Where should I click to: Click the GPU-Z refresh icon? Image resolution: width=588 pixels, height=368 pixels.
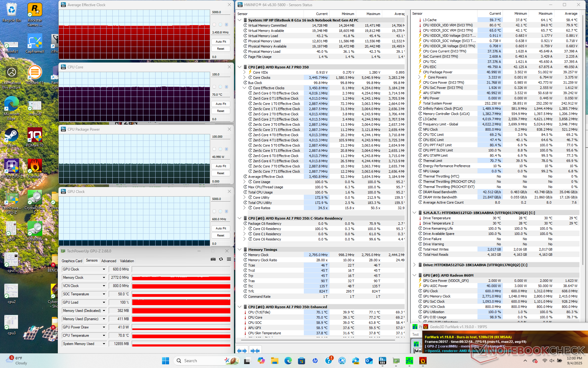pyautogui.click(x=221, y=259)
